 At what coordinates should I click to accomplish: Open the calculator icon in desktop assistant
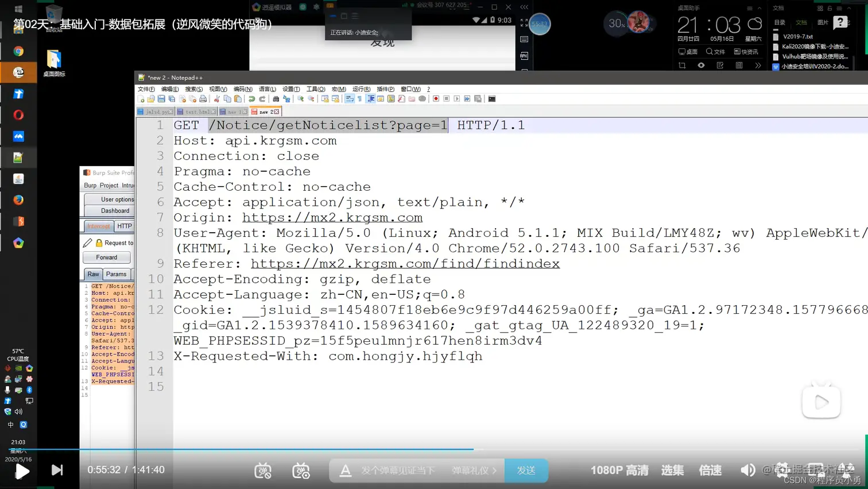(739, 66)
